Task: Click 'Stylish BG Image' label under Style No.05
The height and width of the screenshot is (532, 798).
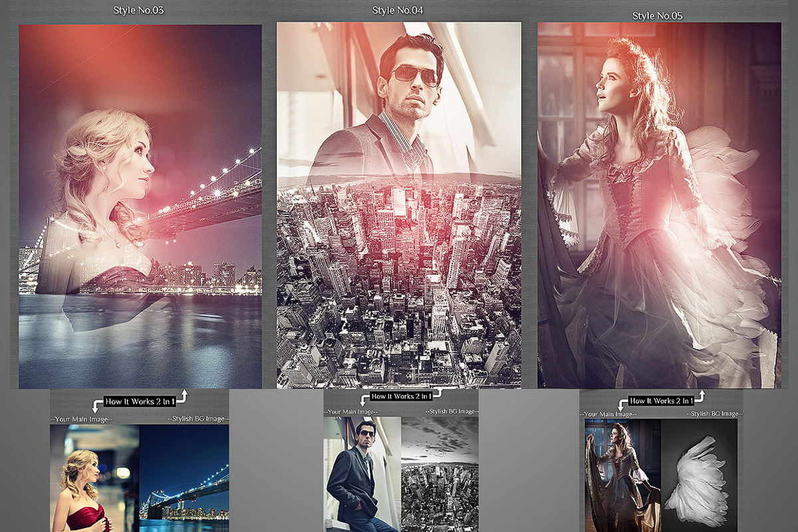Action: (x=715, y=414)
